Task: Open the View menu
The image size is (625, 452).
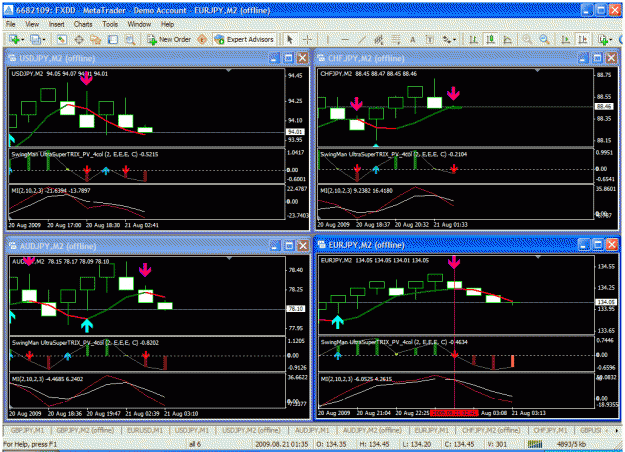Action: point(32,24)
